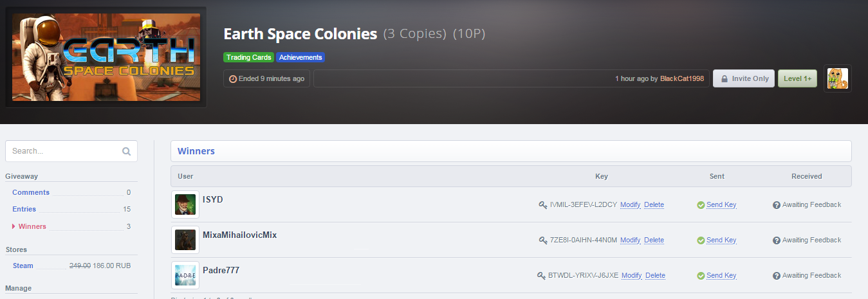This screenshot has width=868, height=299.
Task: Click the key icon beside IVMIL-3EFEV-L2DCY
Action: [x=543, y=205]
